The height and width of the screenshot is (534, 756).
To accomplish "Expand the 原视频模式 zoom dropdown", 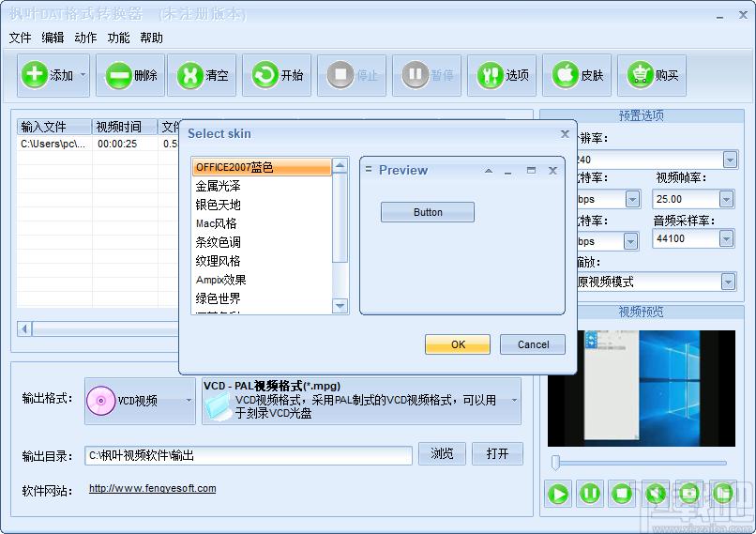I will (x=728, y=282).
